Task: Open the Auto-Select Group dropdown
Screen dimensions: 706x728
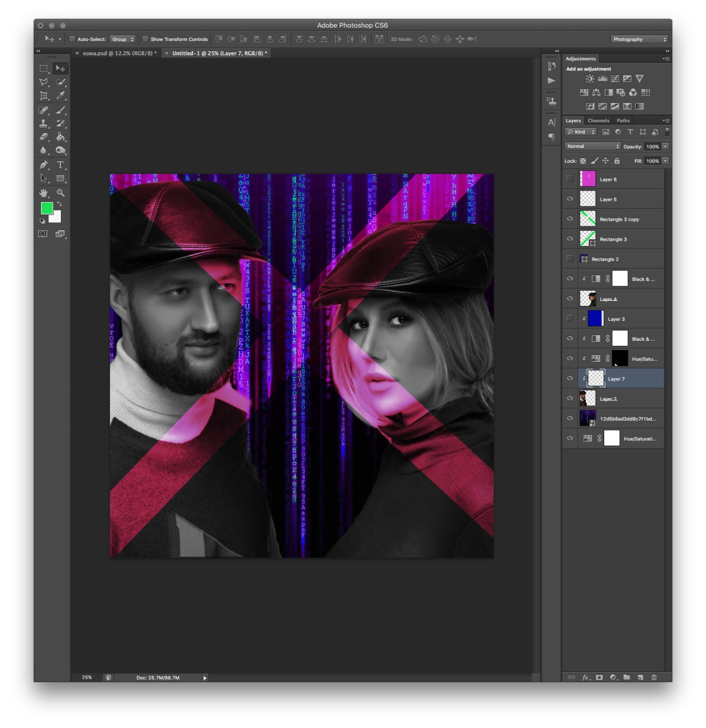Action: (x=122, y=39)
